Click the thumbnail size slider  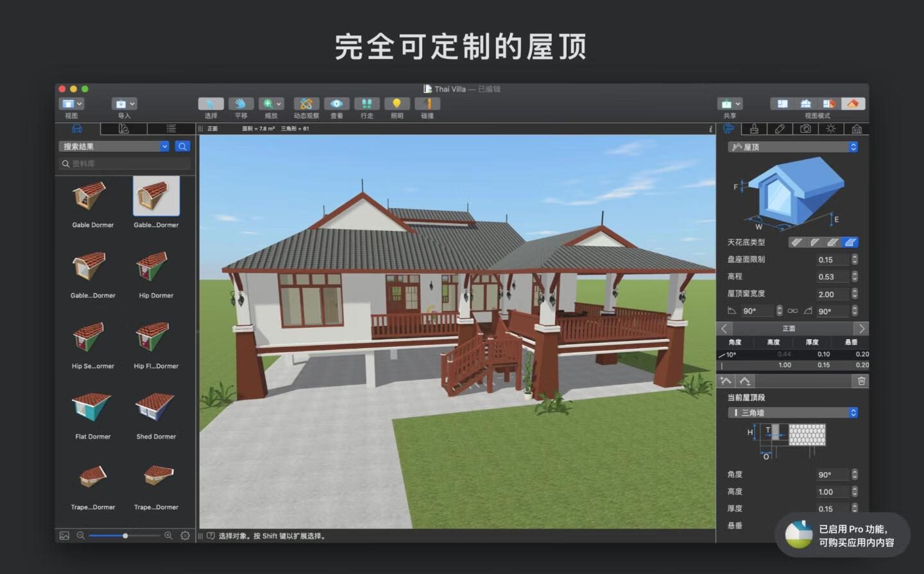[124, 536]
